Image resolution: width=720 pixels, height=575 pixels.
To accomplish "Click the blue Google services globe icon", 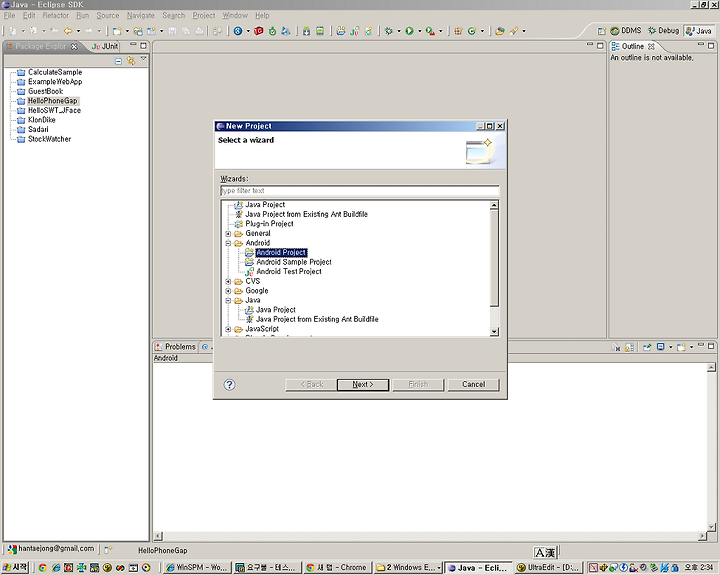I will [238, 31].
